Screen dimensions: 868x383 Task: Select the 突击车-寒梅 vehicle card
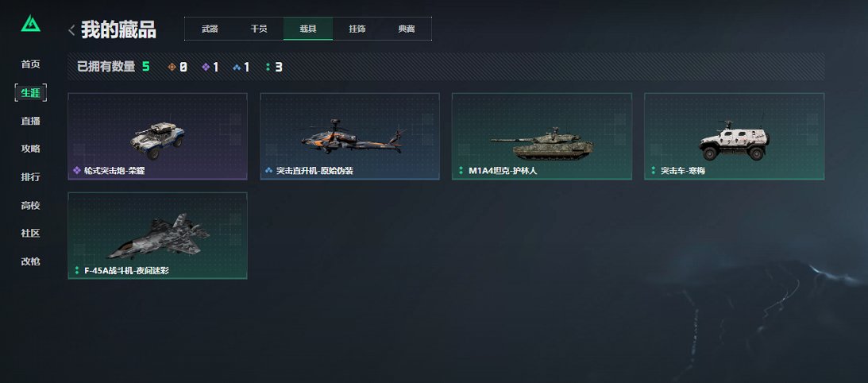tap(734, 137)
